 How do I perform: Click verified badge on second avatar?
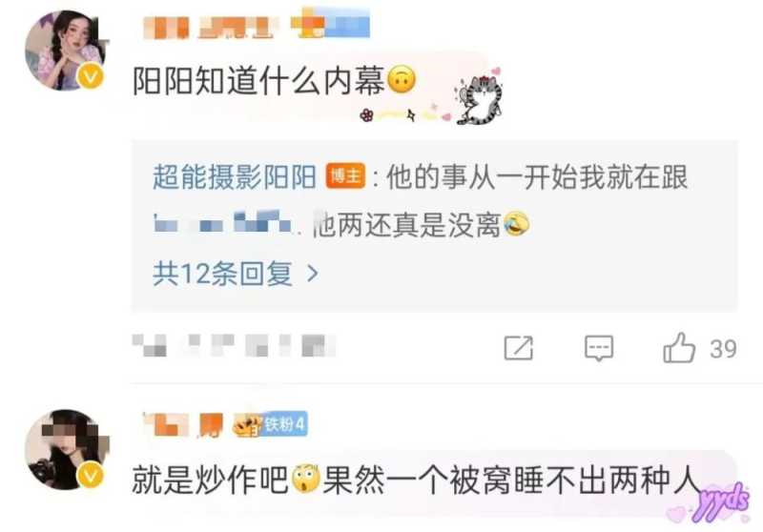(91, 475)
